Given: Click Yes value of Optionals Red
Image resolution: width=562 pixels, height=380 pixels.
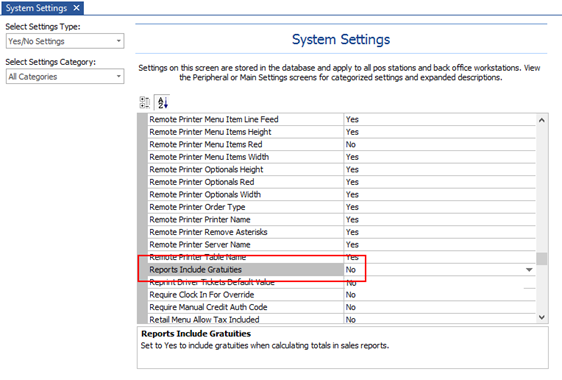Looking at the screenshot, I should click(x=352, y=182).
